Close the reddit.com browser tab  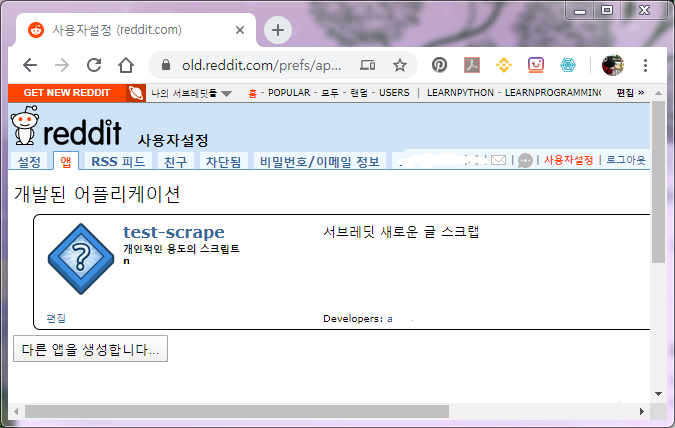pyautogui.click(x=240, y=30)
